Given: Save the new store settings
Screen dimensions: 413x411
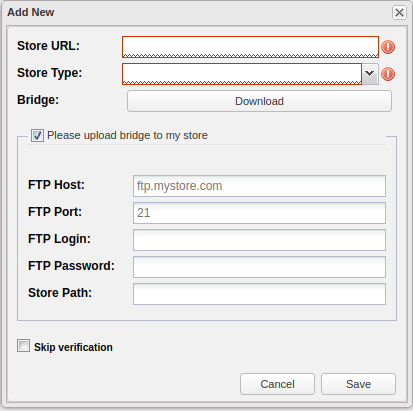Looking at the screenshot, I should pos(358,384).
